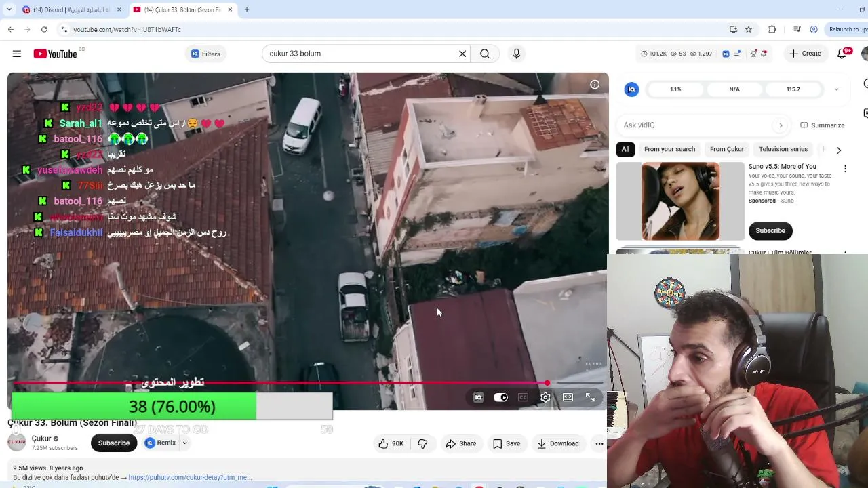Click the address bar URL

tap(127, 30)
